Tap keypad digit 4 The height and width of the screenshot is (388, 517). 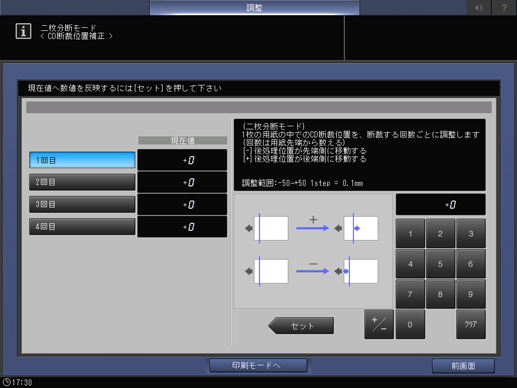tap(410, 264)
